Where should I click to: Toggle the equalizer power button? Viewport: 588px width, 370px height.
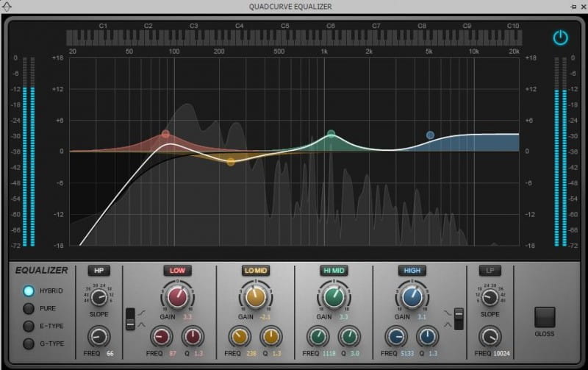pyautogui.click(x=561, y=38)
